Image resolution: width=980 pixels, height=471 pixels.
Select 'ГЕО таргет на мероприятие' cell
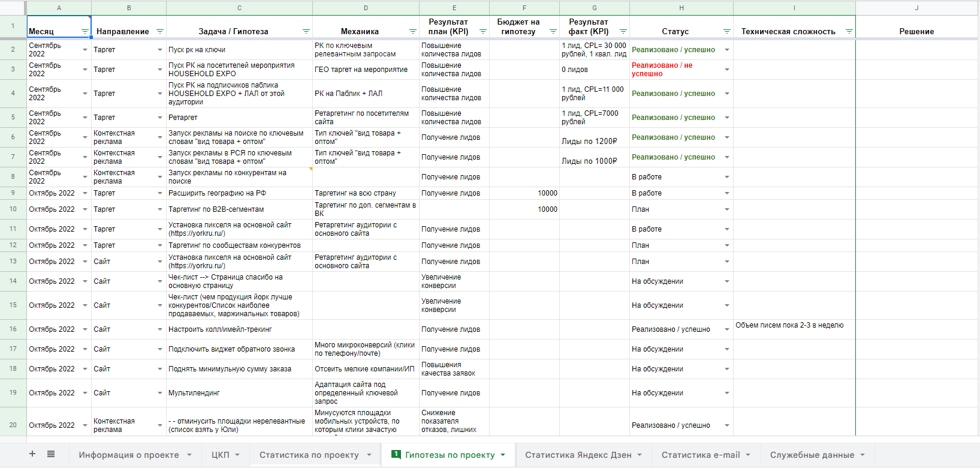click(x=366, y=70)
